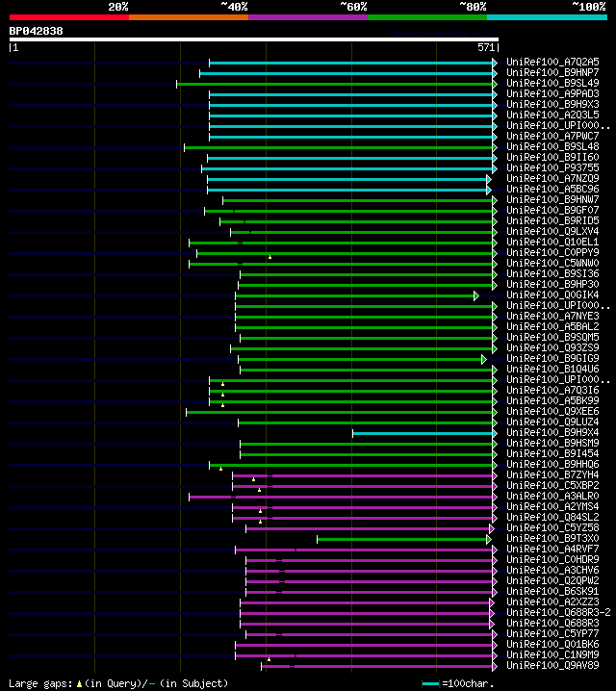Click the green segment of the identity scale
This screenshot has width=616, height=691.
[x=427, y=17]
